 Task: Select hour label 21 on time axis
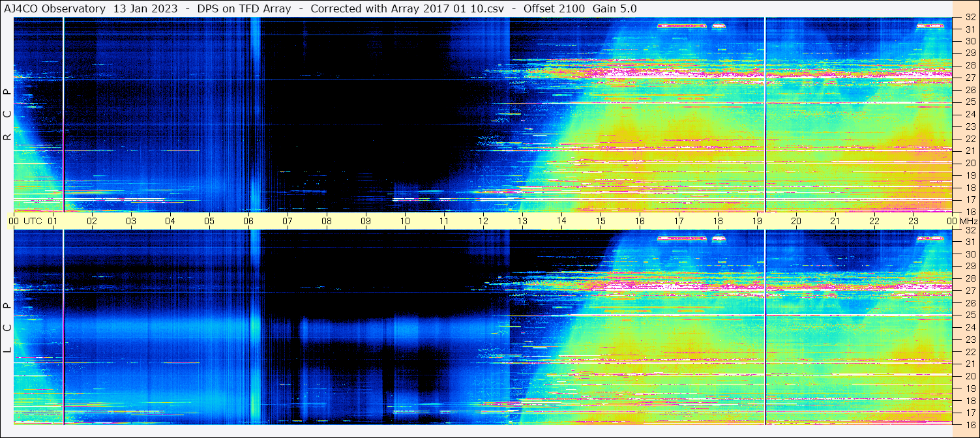click(x=835, y=221)
